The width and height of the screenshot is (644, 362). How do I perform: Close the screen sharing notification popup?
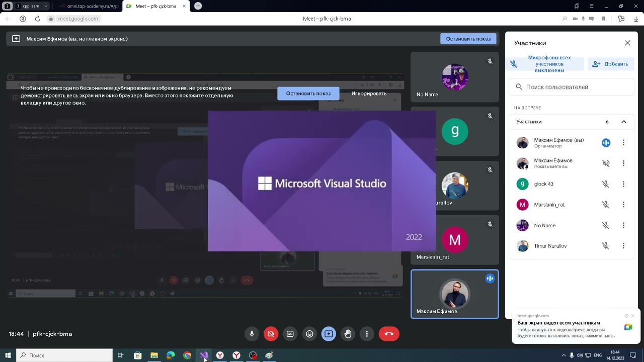click(632, 316)
